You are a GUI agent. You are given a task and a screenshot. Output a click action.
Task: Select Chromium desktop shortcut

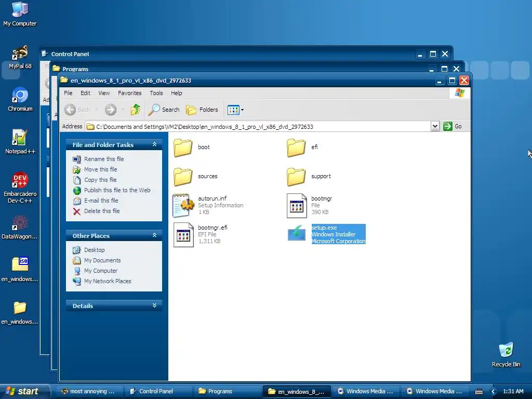click(20, 99)
